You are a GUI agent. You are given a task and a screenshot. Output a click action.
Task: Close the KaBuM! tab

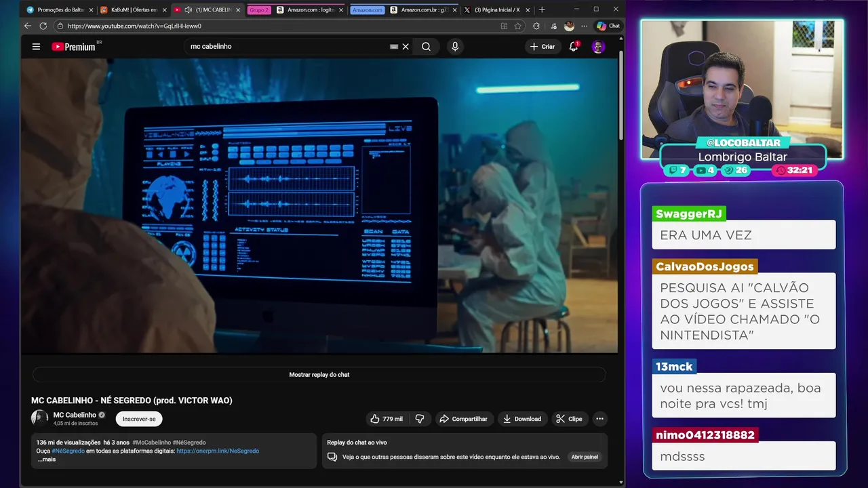[164, 10]
